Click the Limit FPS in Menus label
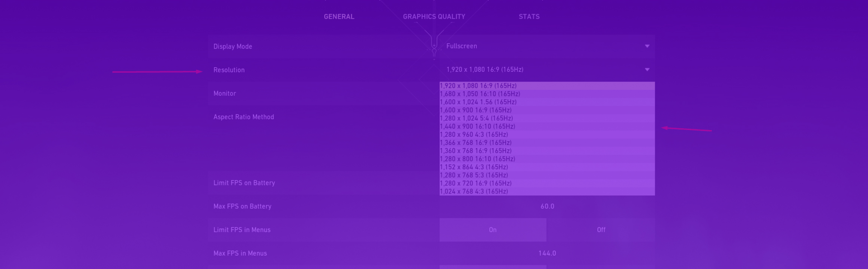 click(242, 230)
